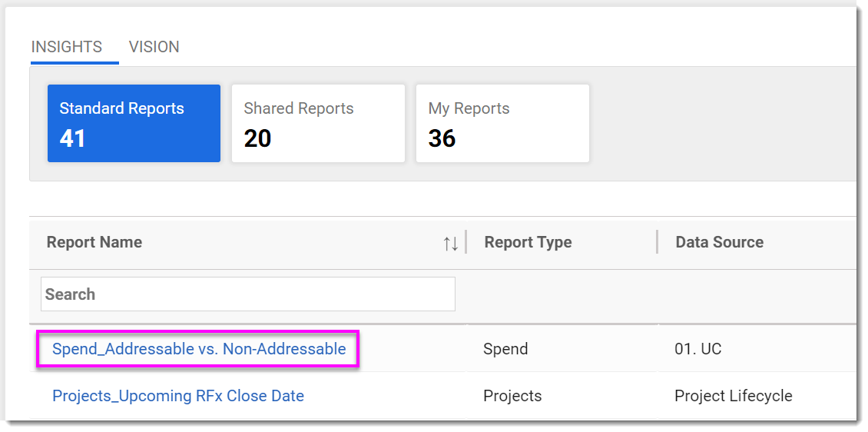
Task: Click the Report Type column header
Action: tap(528, 242)
